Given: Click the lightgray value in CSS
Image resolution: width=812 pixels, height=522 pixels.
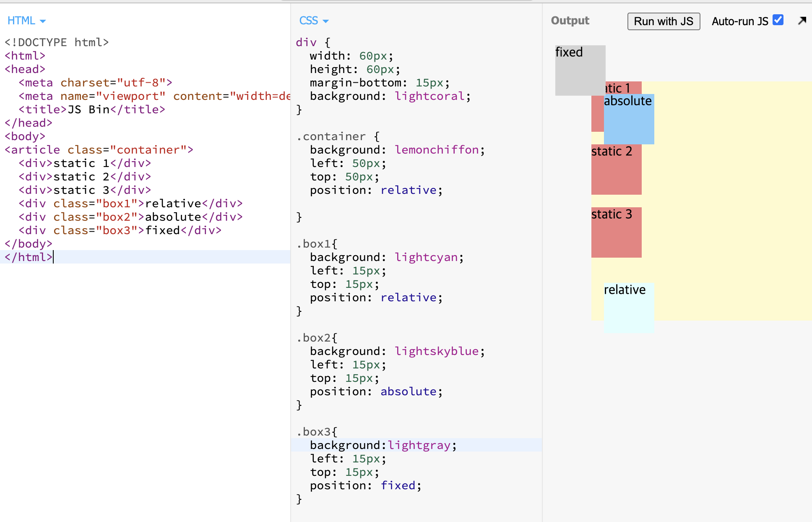Looking at the screenshot, I should (x=419, y=445).
